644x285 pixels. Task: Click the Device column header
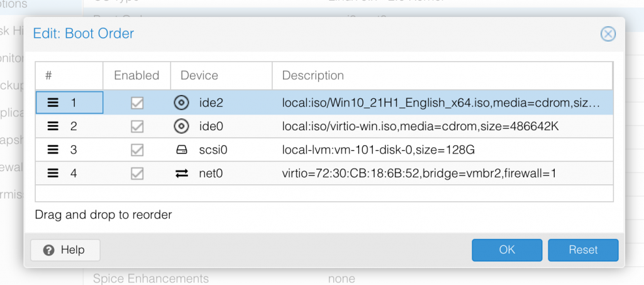tap(199, 75)
